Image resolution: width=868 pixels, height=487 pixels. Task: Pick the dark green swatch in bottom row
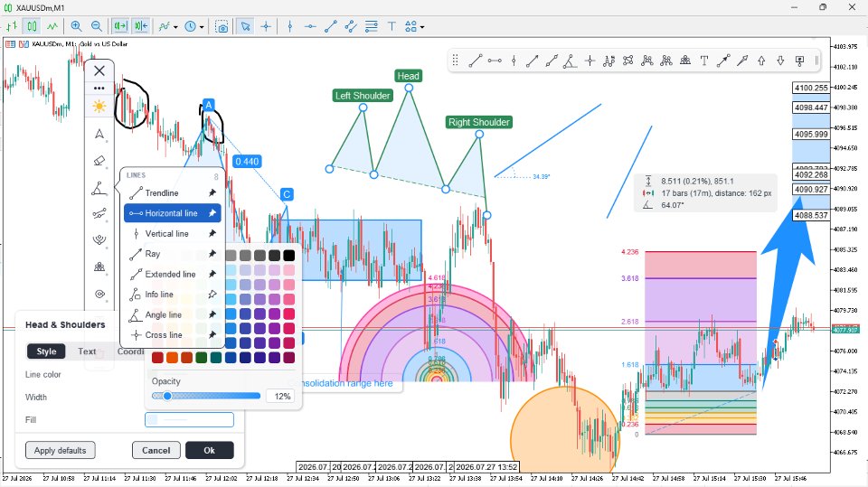[x=202, y=358]
